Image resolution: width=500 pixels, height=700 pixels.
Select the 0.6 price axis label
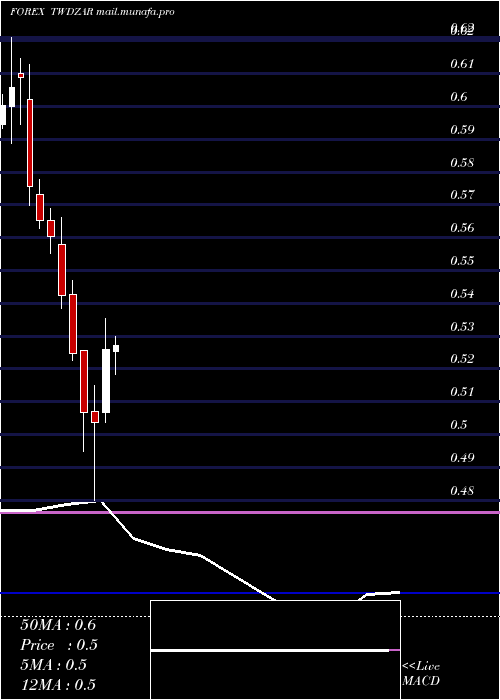tap(458, 97)
